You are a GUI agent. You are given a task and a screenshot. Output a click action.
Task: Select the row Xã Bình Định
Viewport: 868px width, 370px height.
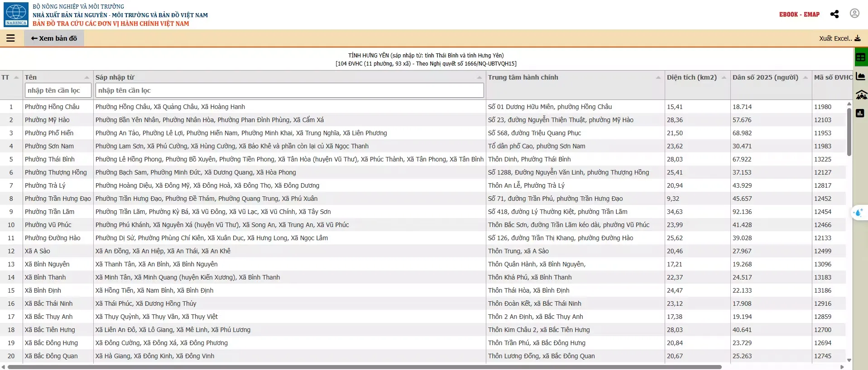pos(423,290)
